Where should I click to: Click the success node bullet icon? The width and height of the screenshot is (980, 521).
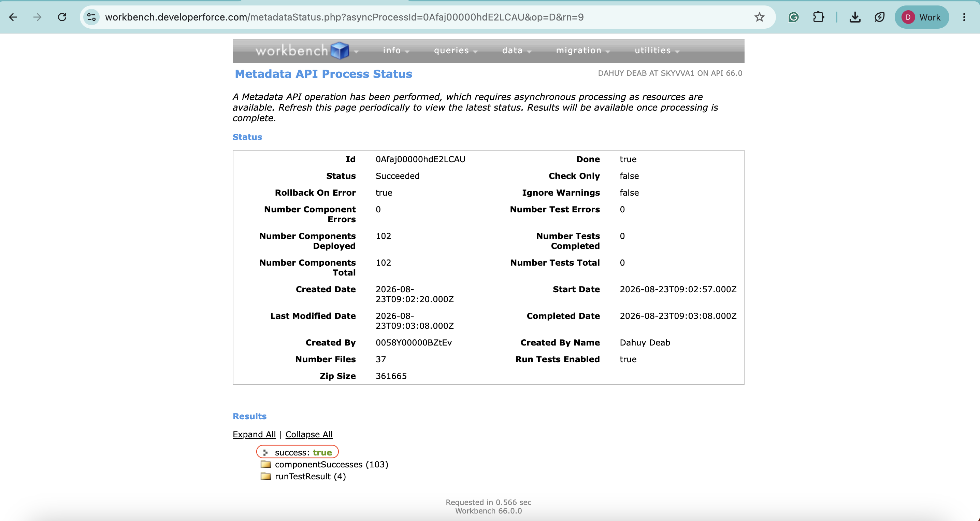tap(265, 452)
